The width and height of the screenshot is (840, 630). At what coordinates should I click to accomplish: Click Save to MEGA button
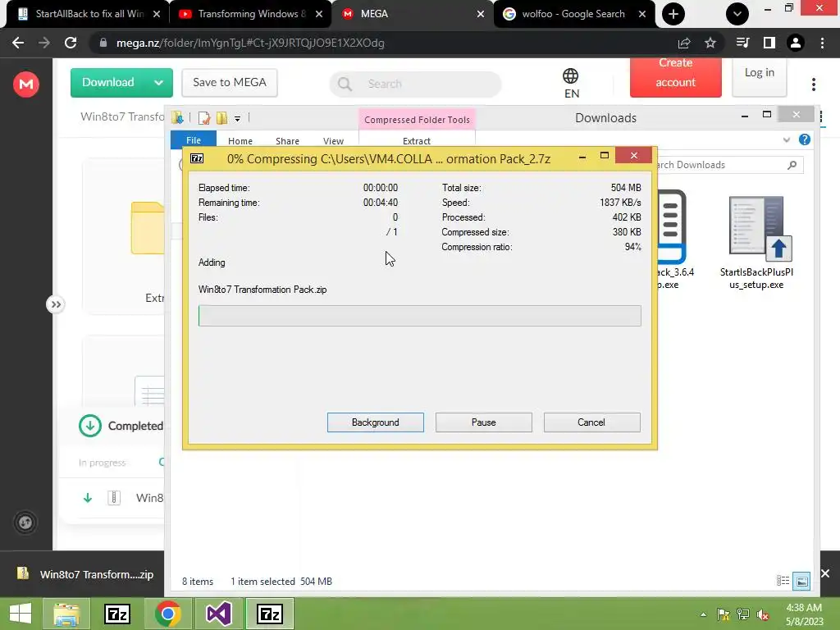coord(230,83)
